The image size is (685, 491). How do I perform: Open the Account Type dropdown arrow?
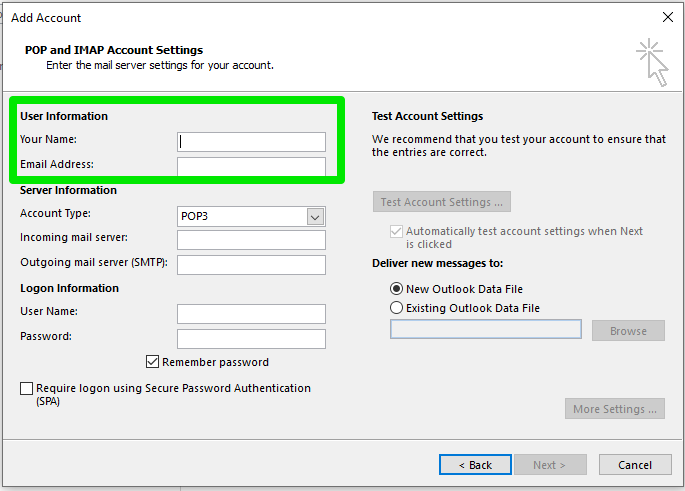(315, 217)
